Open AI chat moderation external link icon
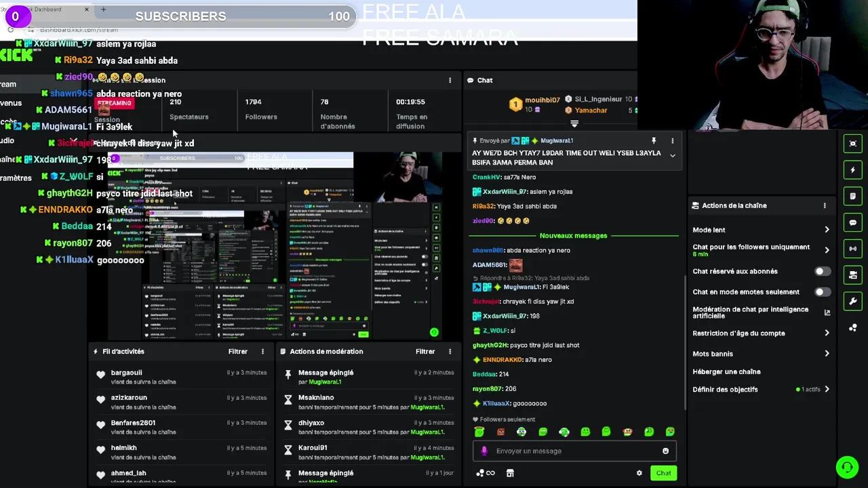This screenshot has height=488, width=868. pos(827,312)
